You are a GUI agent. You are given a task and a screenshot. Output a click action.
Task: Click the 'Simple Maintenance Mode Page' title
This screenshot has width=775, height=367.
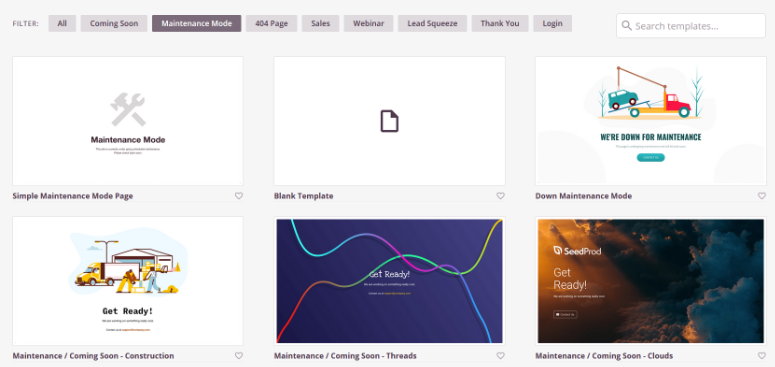click(73, 196)
